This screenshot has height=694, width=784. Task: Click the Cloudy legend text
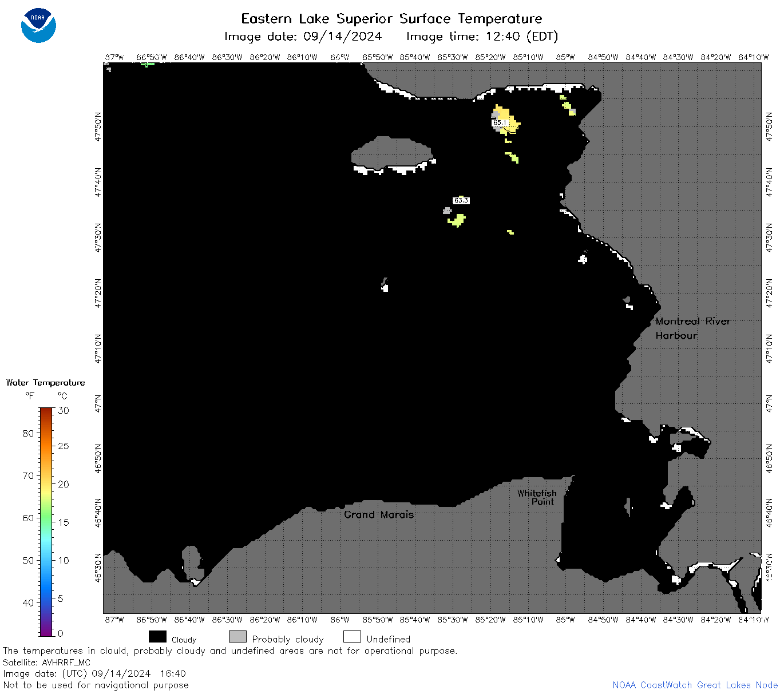coord(184,640)
